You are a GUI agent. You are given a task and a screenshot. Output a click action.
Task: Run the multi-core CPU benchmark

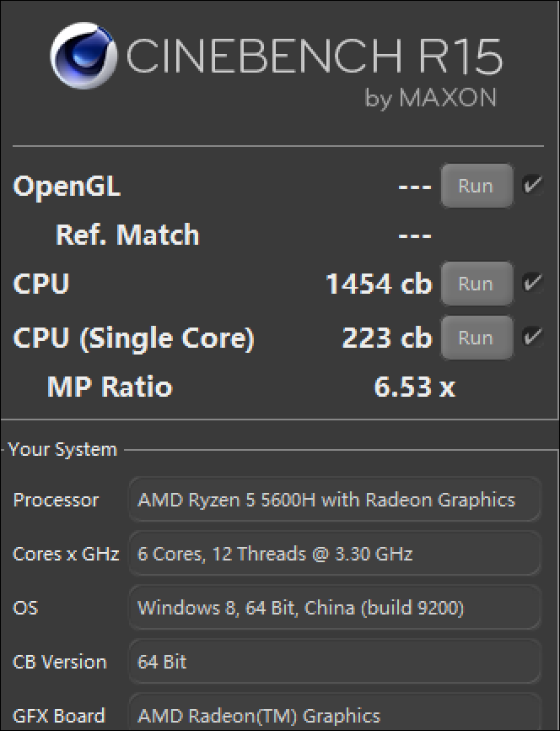click(x=476, y=284)
